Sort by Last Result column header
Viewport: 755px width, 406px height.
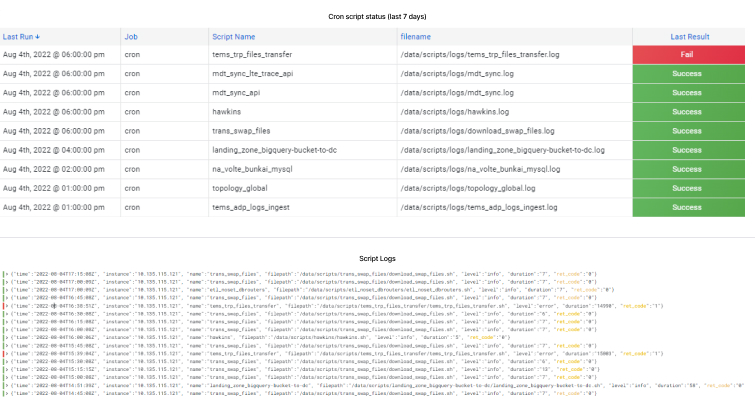click(x=690, y=36)
